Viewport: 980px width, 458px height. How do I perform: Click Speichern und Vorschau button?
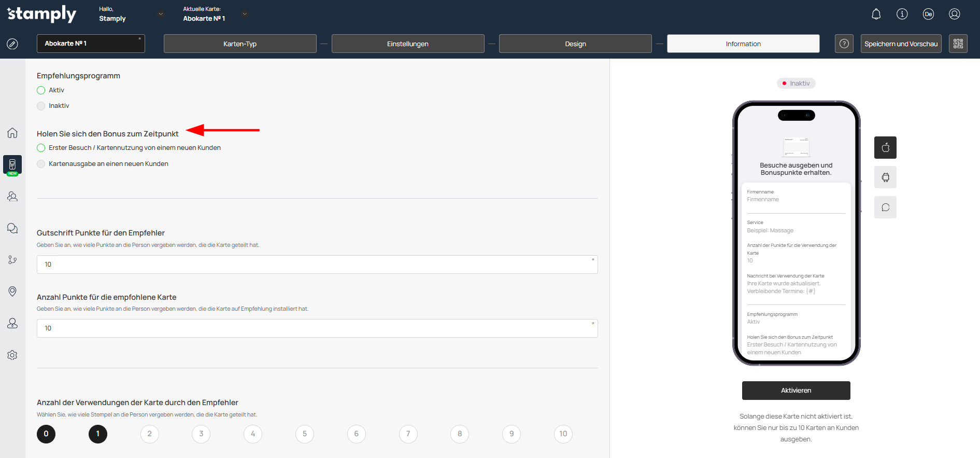pos(901,44)
